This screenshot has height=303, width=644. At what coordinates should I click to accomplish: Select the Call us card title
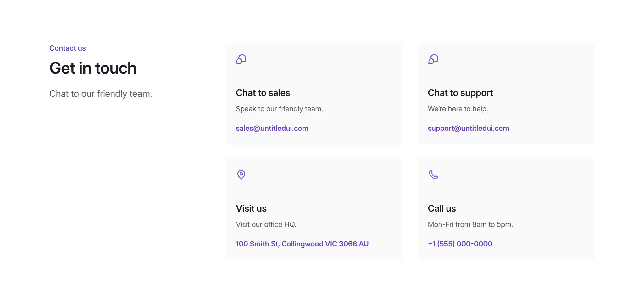[x=442, y=208]
